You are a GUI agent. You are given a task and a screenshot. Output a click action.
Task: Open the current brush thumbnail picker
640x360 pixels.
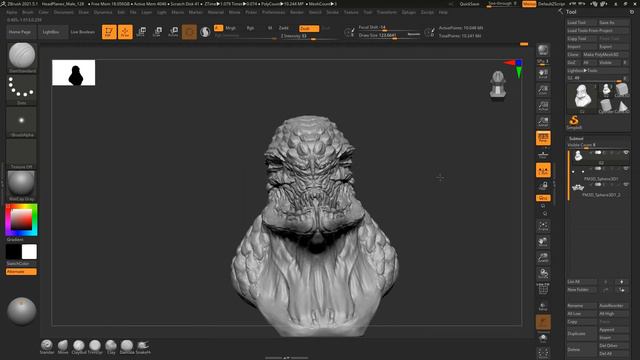point(22,57)
